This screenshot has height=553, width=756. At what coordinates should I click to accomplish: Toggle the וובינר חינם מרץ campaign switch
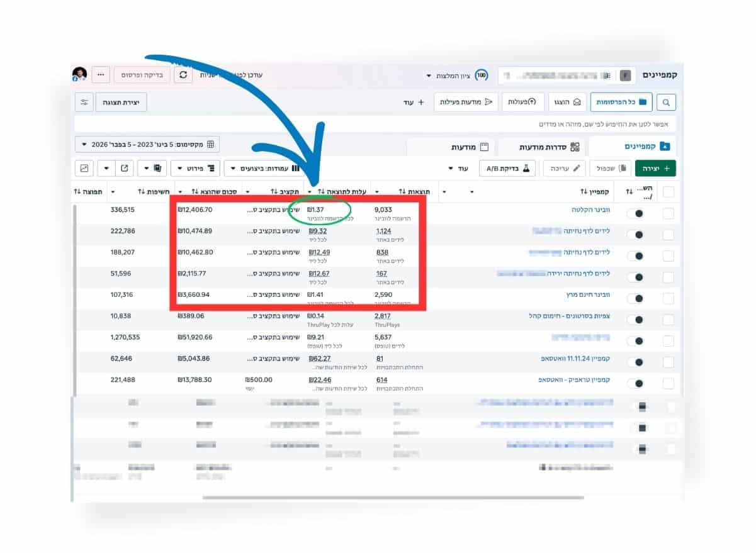(636, 299)
